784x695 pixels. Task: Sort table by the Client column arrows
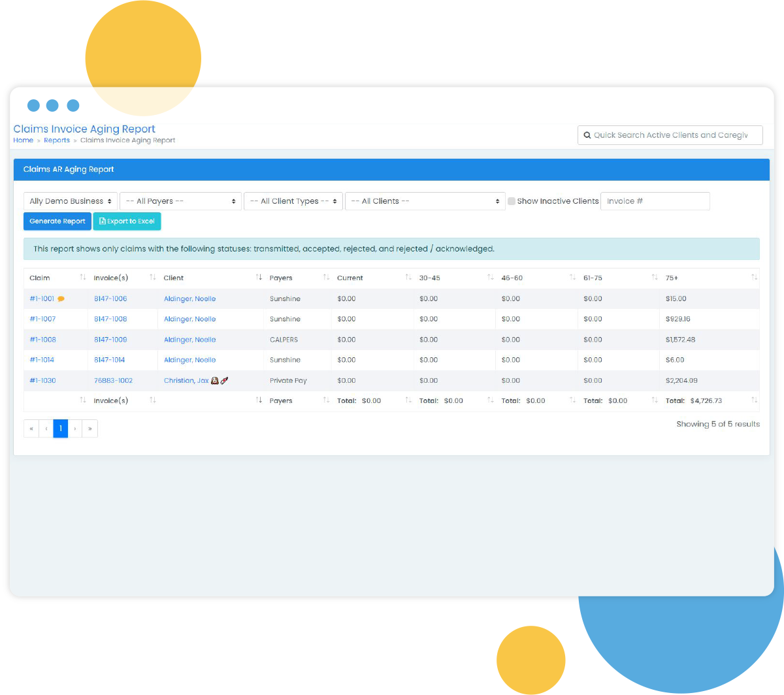[259, 278]
